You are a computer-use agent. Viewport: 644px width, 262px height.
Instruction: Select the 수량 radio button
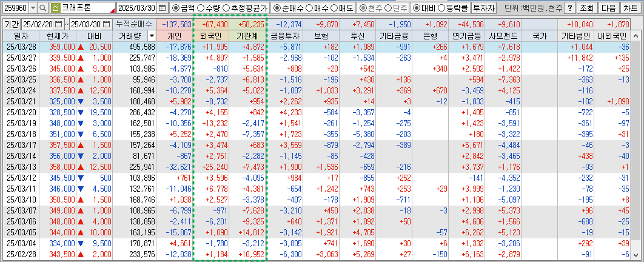click(x=201, y=8)
